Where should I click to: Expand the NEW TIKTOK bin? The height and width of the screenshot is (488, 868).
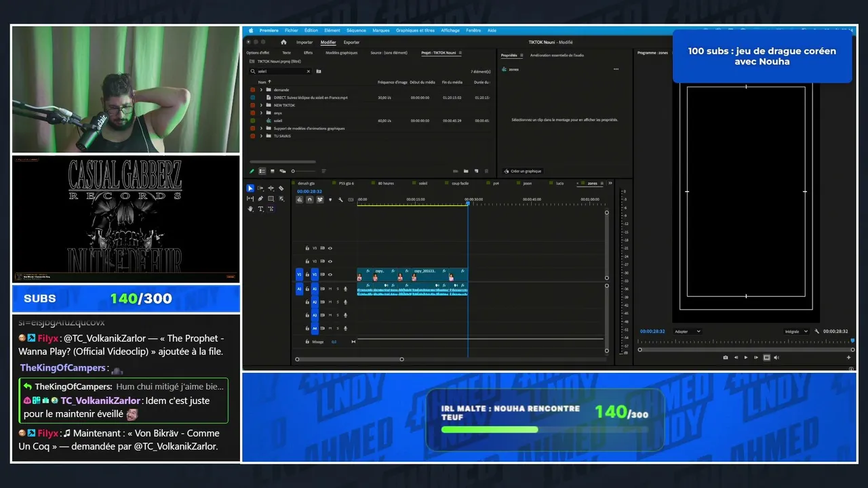pos(261,105)
